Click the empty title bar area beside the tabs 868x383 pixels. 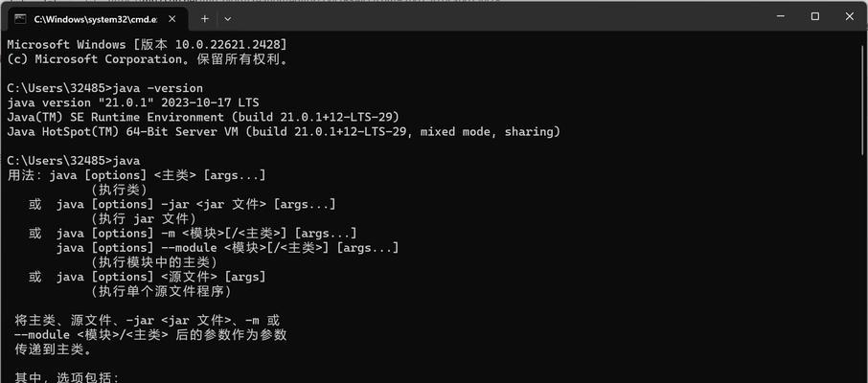[498, 17]
